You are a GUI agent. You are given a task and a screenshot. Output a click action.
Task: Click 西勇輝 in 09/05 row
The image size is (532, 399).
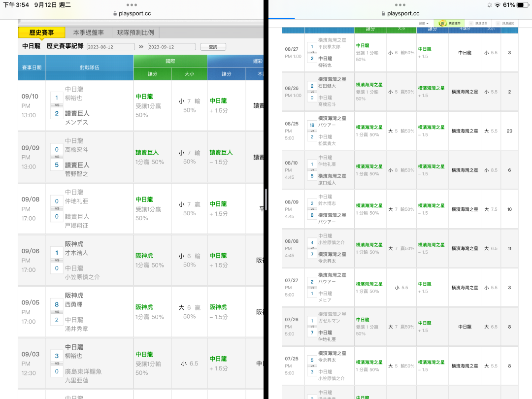tap(73, 304)
